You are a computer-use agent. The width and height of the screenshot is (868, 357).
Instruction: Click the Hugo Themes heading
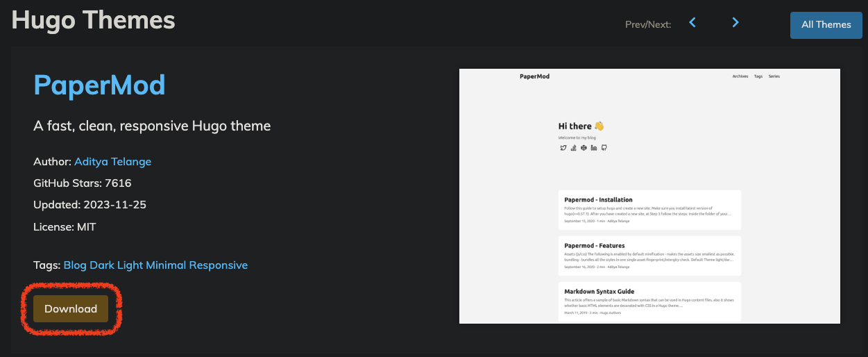click(94, 20)
